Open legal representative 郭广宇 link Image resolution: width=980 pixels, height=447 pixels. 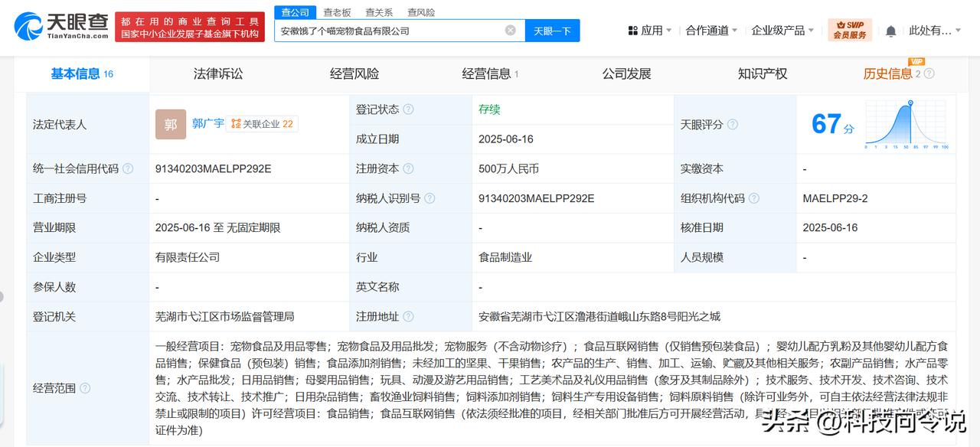(x=208, y=123)
